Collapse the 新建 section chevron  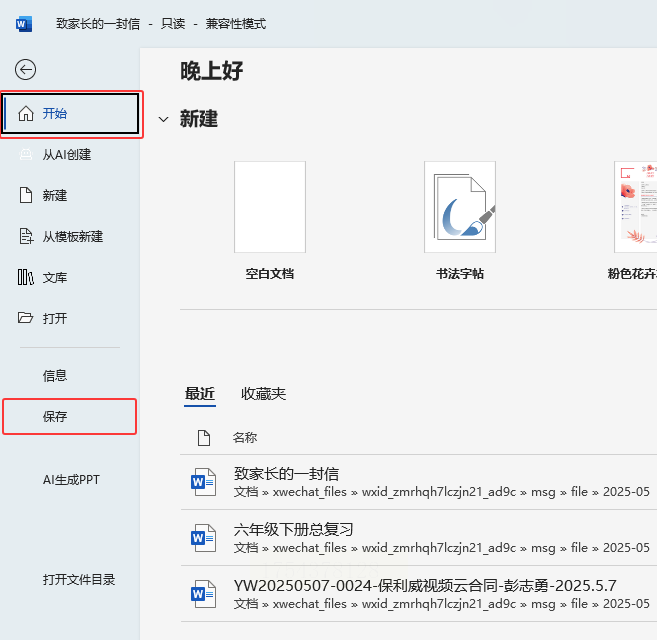(x=163, y=119)
